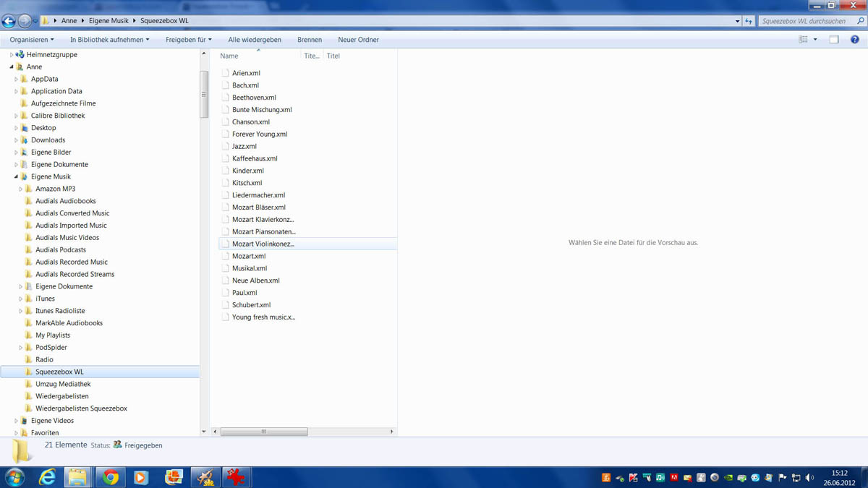Image resolution: width=868 pixels, height=488 pixels.
Task: Expand the Amazon MP3 folder node
Action: tap(21, 189)
